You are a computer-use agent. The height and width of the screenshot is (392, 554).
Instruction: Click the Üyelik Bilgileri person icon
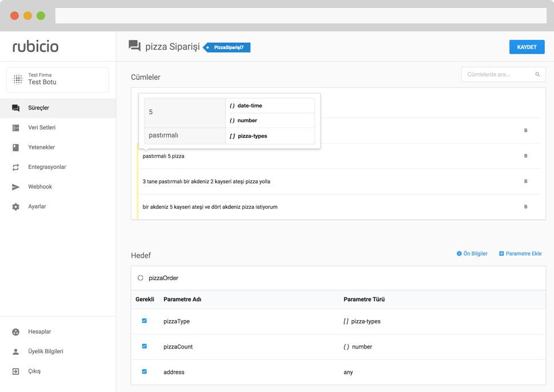point(15,351)
